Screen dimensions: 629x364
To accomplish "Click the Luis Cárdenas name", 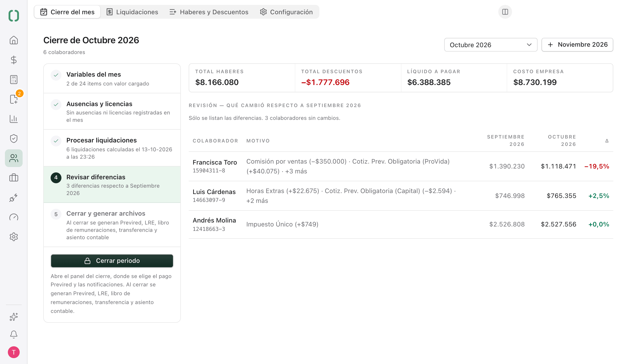I will coord(214,192).
